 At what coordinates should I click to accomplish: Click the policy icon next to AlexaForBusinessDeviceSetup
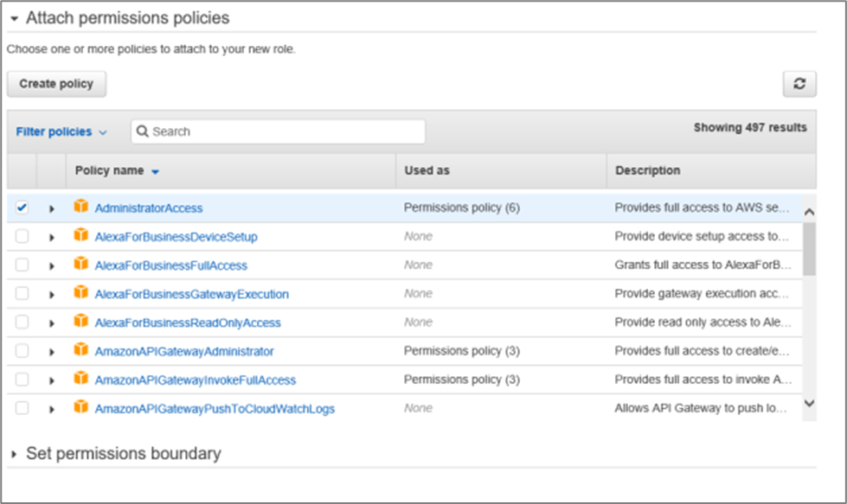point(81,236)
